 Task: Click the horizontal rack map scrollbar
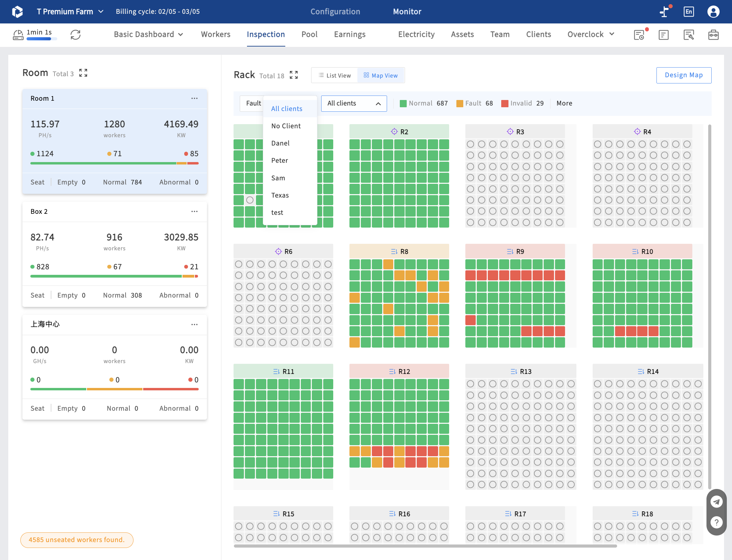(425, 546)
